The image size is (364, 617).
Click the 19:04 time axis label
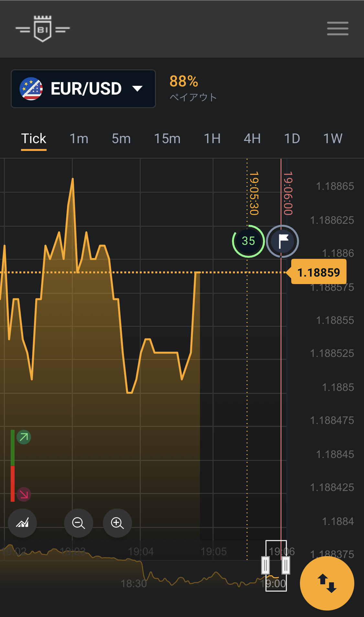(141, 551)
